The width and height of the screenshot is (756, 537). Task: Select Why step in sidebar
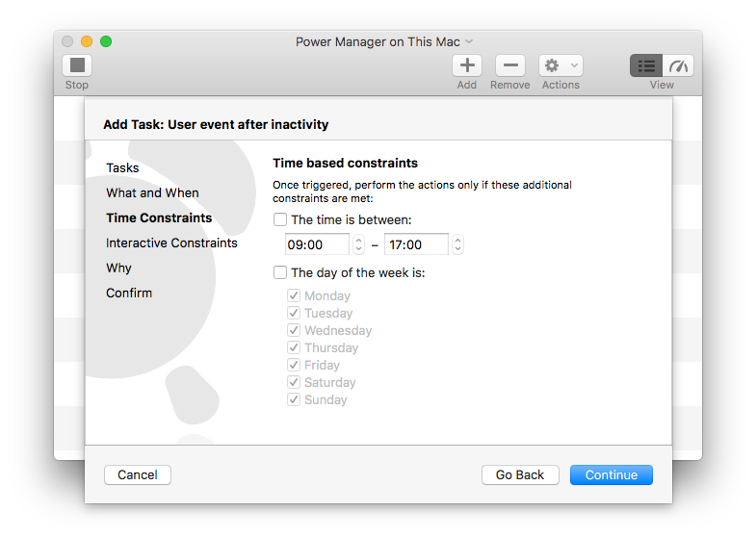click(118, 268)
